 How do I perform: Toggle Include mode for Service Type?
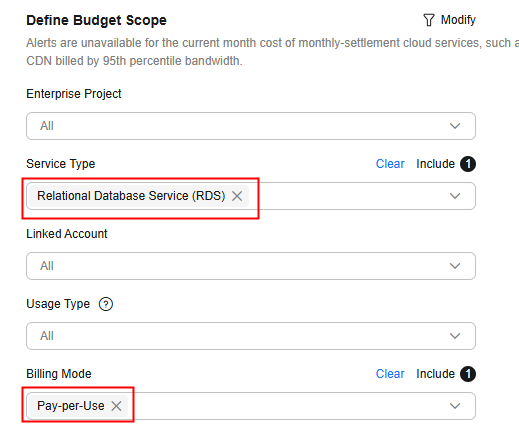tap(435, 164)
